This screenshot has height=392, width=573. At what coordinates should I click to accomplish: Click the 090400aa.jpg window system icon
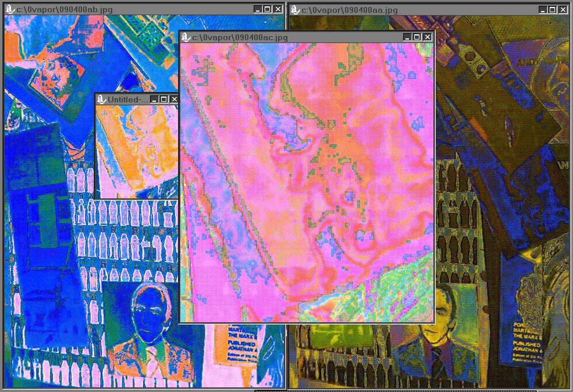(x=295, y=10)
